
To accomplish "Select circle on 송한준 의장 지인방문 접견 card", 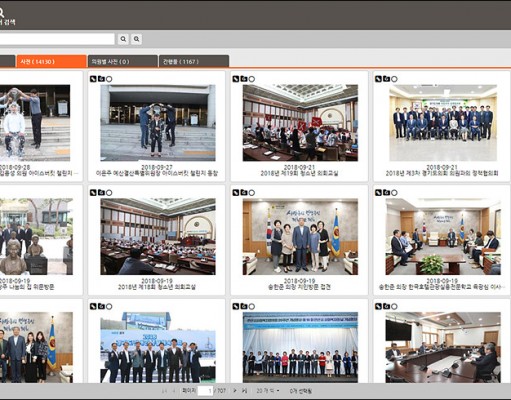I will coord(252,193).
